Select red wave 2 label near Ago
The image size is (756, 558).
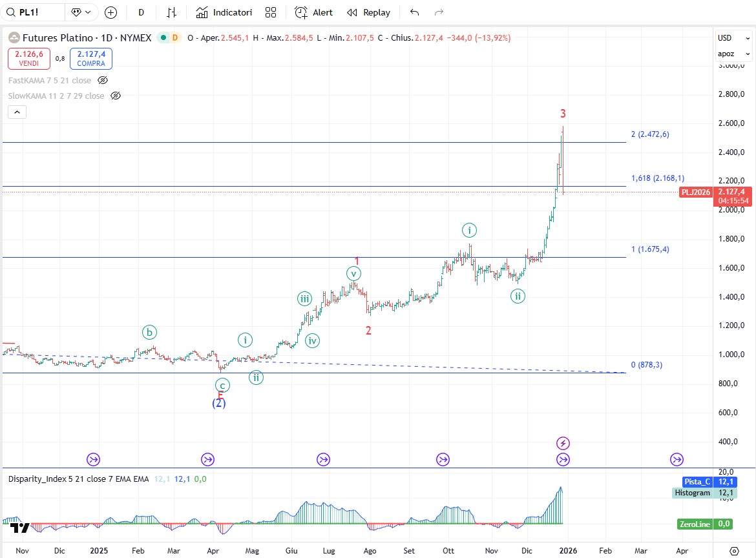368,331
